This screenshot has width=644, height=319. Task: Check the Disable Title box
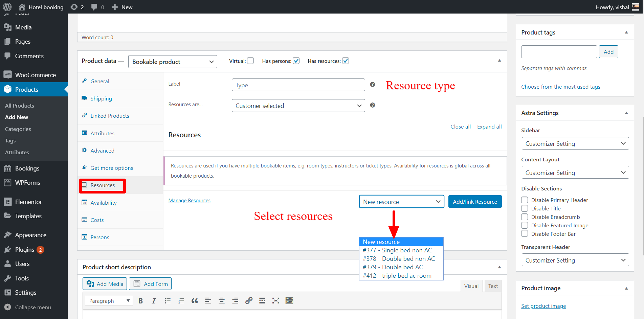(525, 208)
